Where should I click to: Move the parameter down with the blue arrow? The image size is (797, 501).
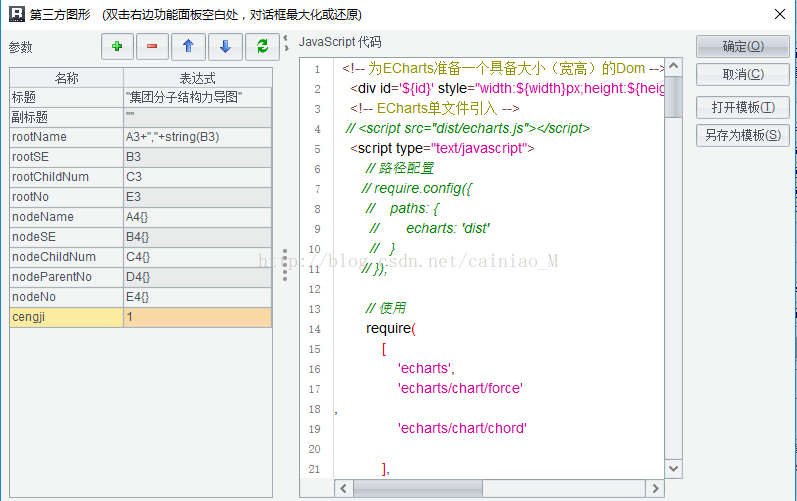225,47
